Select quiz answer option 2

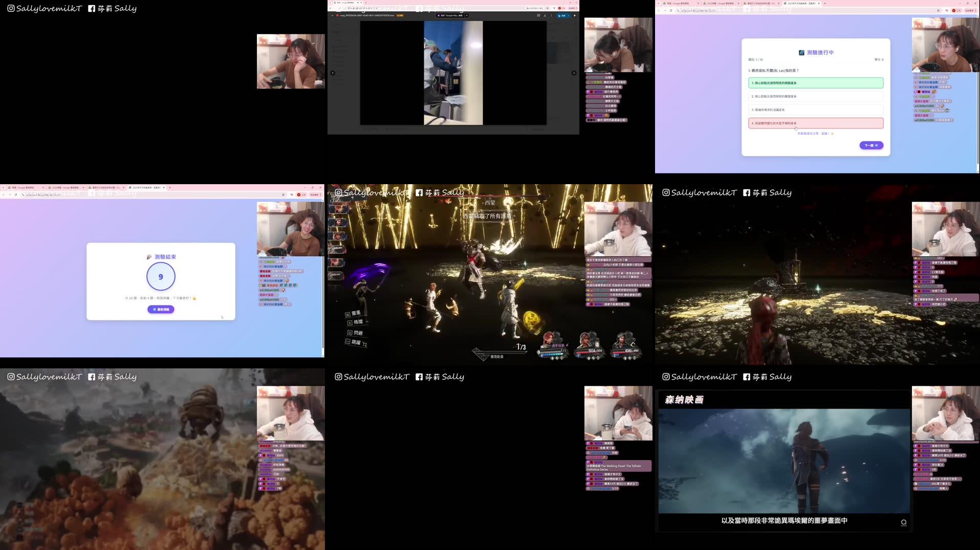[x=816, y=96]
